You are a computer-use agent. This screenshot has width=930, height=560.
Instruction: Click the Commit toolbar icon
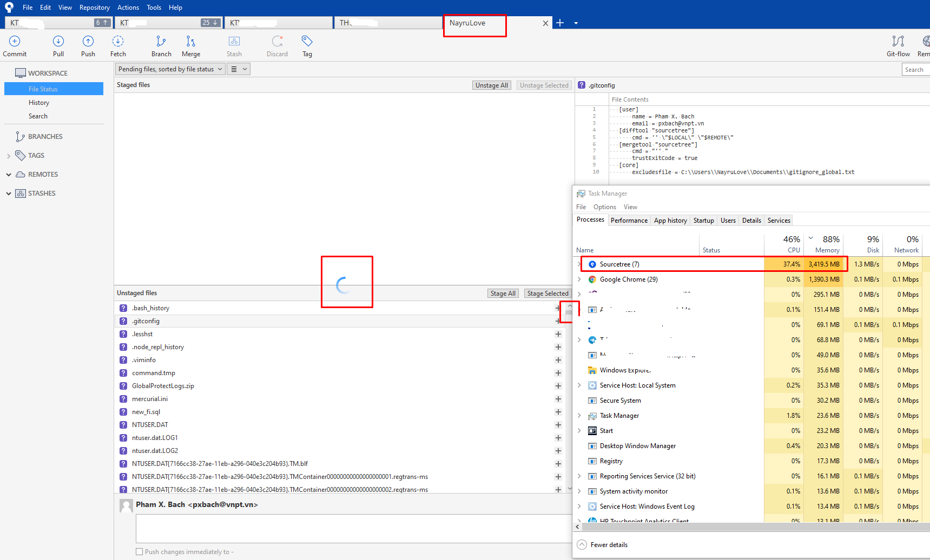(x=15, y=41)
